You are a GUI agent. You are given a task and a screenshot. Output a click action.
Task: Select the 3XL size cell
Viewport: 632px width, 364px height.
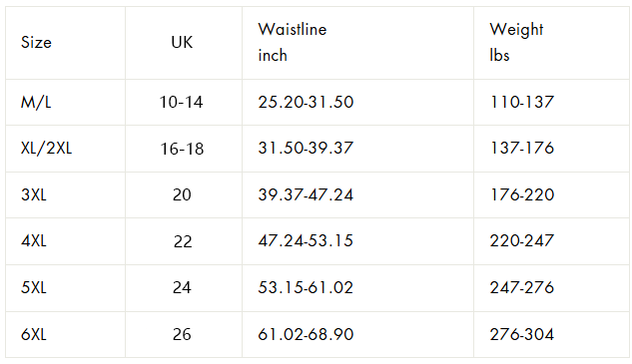(x=65, y=195)
